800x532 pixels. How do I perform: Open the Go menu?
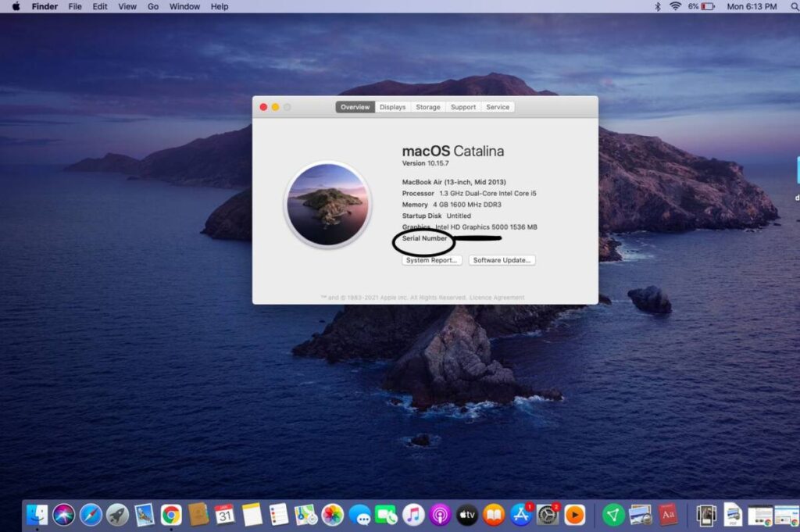[x=153, y=6]
